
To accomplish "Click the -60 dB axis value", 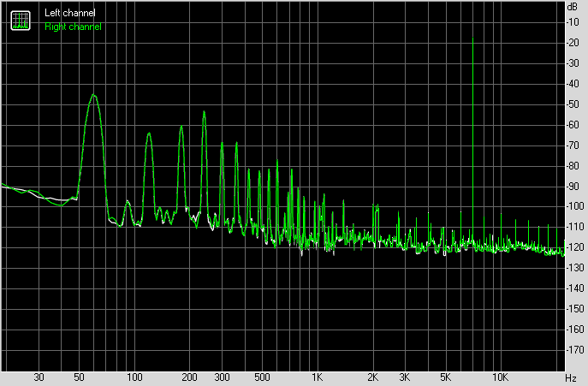I will 573,125.
